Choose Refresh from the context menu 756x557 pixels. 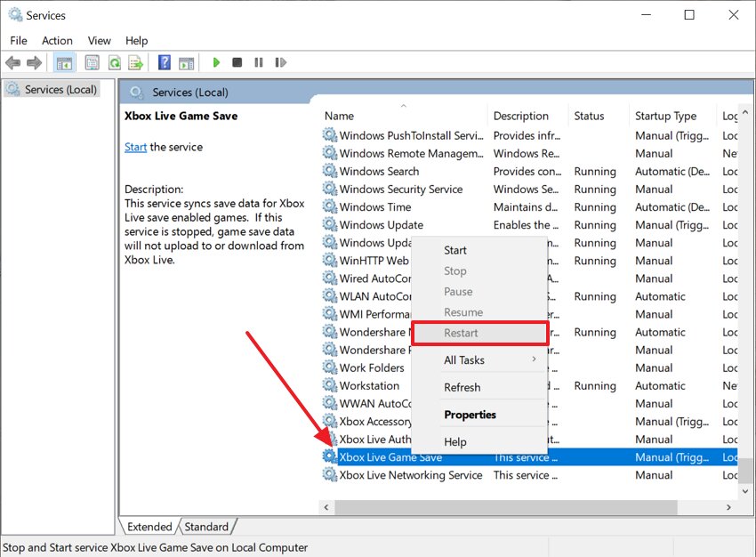pos(479,387)
